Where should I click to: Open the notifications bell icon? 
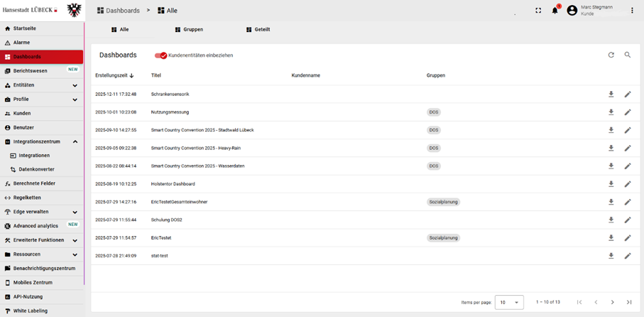point(555,11)
